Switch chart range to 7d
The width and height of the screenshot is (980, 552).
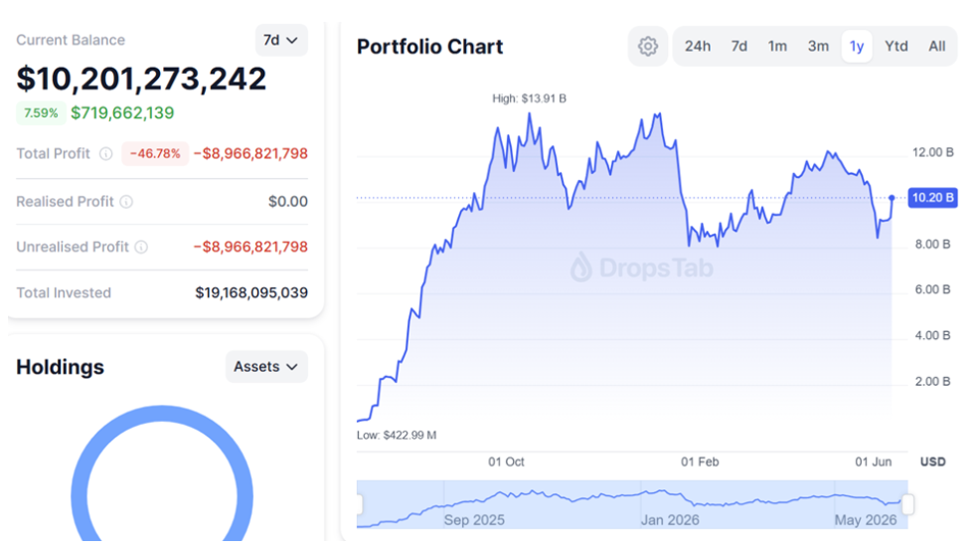tap(739, 47)
